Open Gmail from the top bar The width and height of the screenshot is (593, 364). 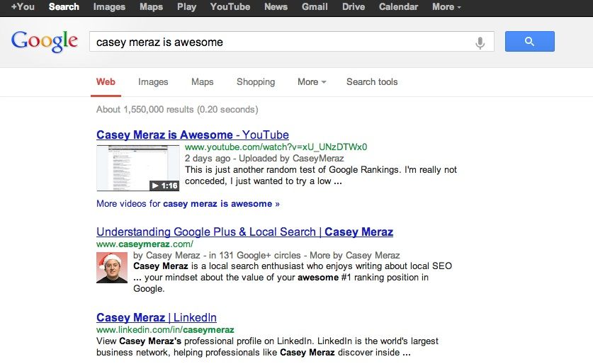(315, 7)
